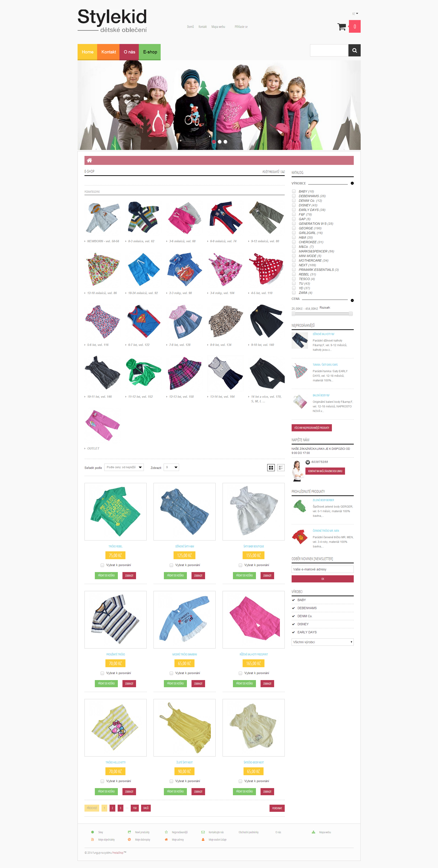This screenshot has height=868, width=438.
Task: Open the Kontakt main menu tab
Action: pyautogui.click(x=108, y=52)
